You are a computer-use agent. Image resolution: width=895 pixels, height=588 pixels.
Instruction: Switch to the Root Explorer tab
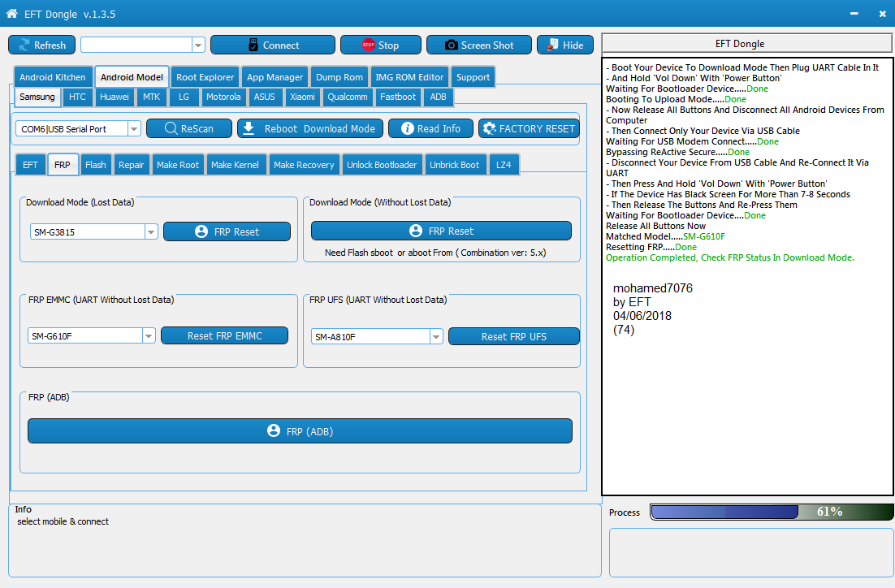coord(205,77)
